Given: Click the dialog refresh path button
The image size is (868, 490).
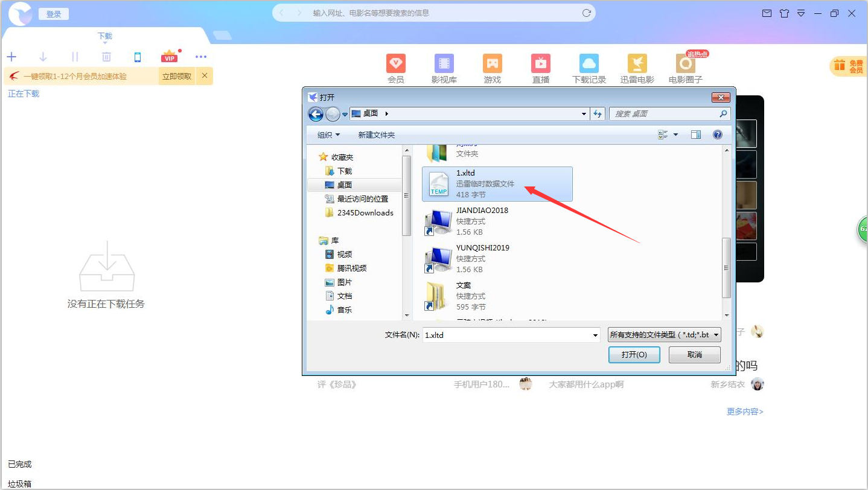Looking at the screenshot, I should pos(598,113).
